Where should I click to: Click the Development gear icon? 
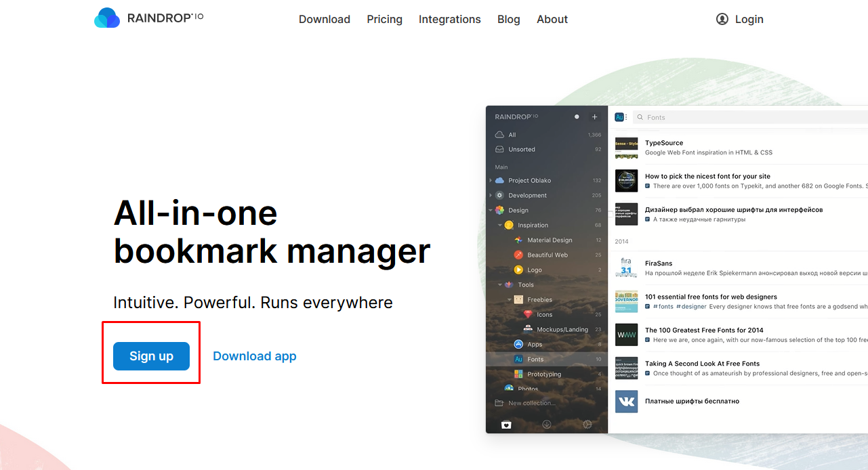(499, 195)
